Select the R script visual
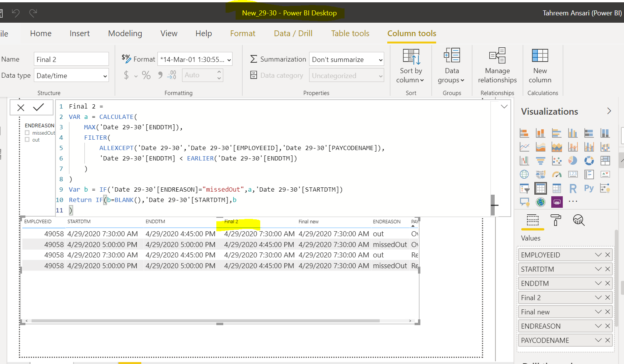 (x=573, y=188)
